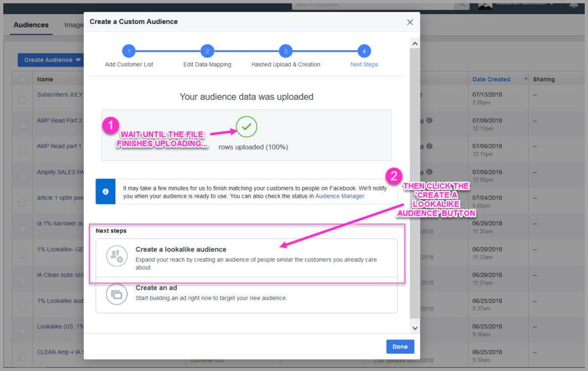Click step 4 Next Steps circle
588x371 pixels.
[x=364, y=51]
